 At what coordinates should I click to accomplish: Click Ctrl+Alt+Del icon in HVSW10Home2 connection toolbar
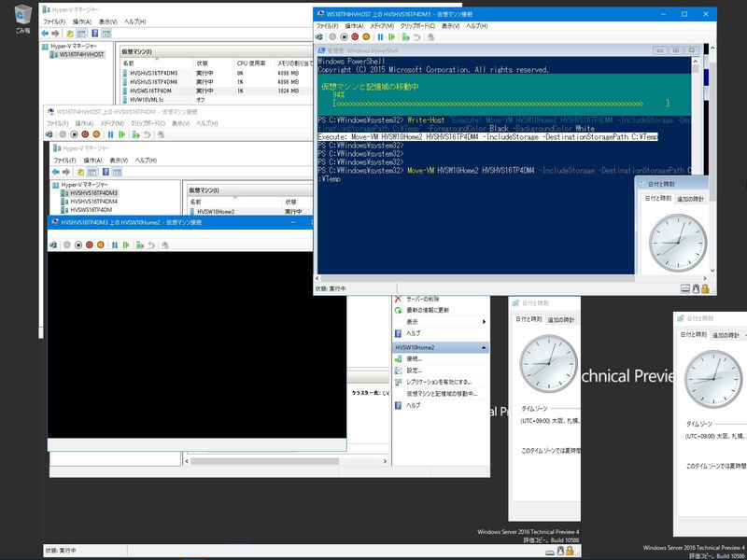click(53, 245)
